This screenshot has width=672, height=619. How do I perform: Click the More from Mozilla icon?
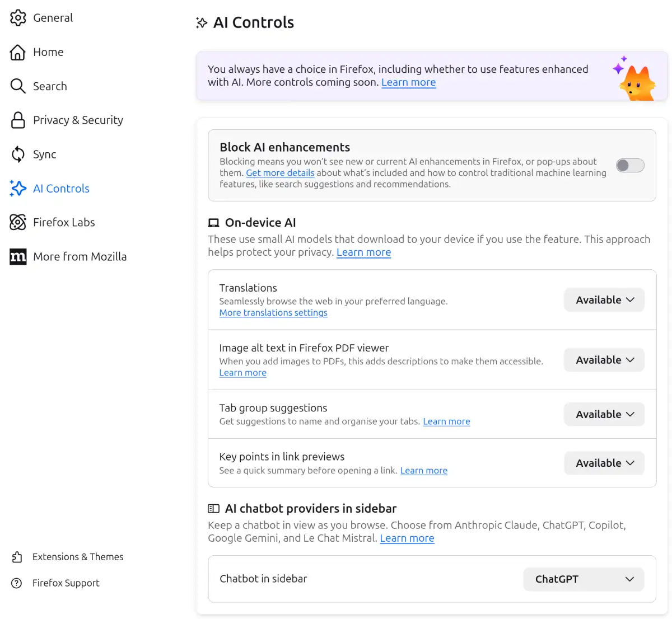18,256
